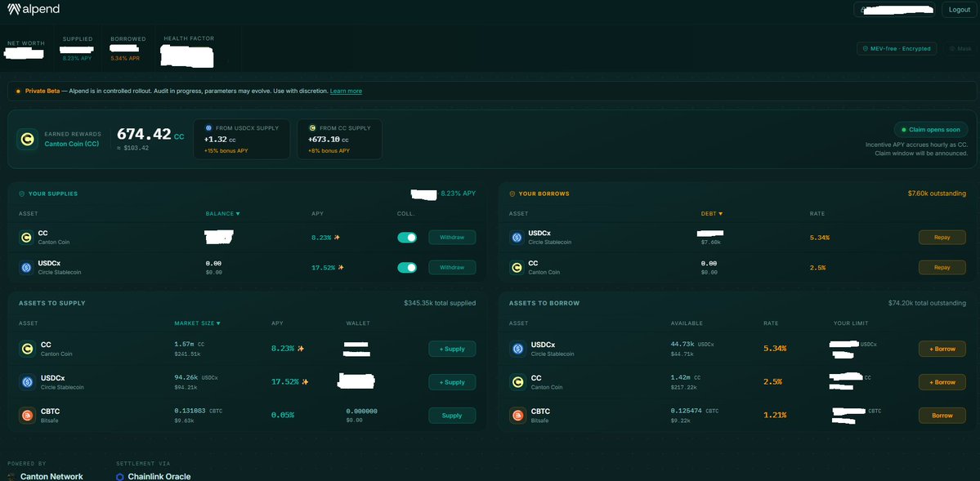Viewport: 980px width, 481px height.
Task: Sort Your Supplies by Balance column
Action: 222,214
